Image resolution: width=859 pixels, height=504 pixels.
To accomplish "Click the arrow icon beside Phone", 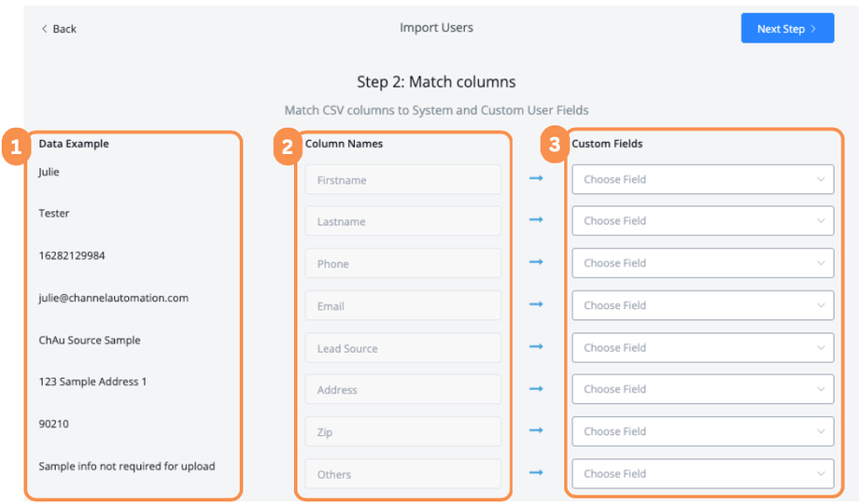I will tap(536, 262).
